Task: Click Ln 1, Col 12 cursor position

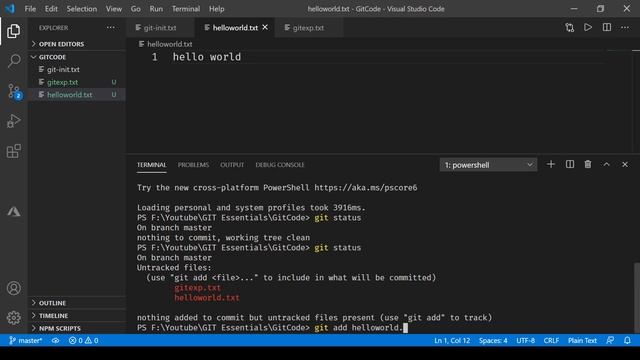Action: pos(452,340)
